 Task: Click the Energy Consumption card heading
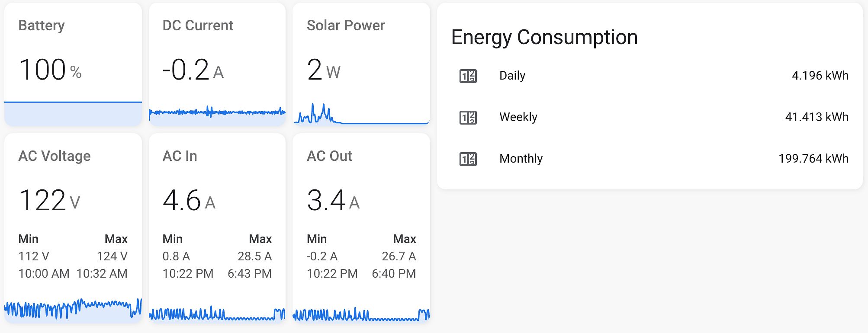coord(544,38)
